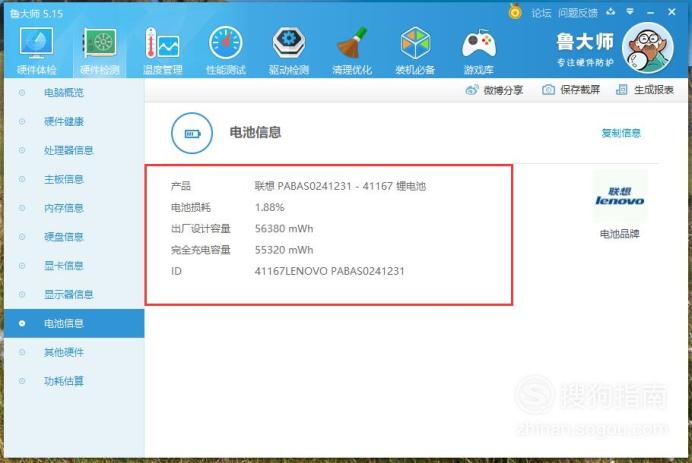
Task: Click the 产品 label
Action: pyautogui.click(x=181, y=186)
